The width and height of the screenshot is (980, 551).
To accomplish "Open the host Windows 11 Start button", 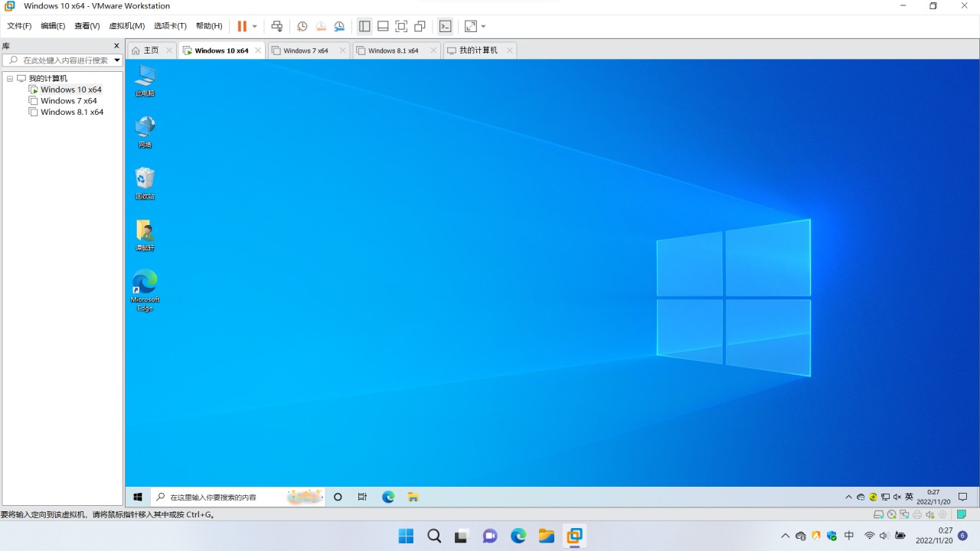I will tap(406, 536).
